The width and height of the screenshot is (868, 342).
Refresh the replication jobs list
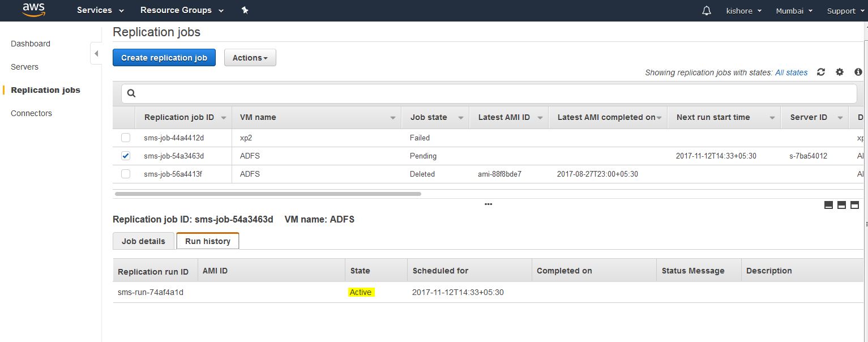tap(820, 72)
